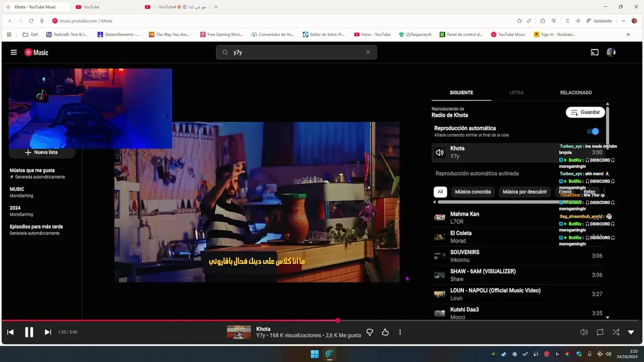This screenshot has width=644, height=362.
Task: Seek on the red song progress bar
Action: [x=320, y=320]
